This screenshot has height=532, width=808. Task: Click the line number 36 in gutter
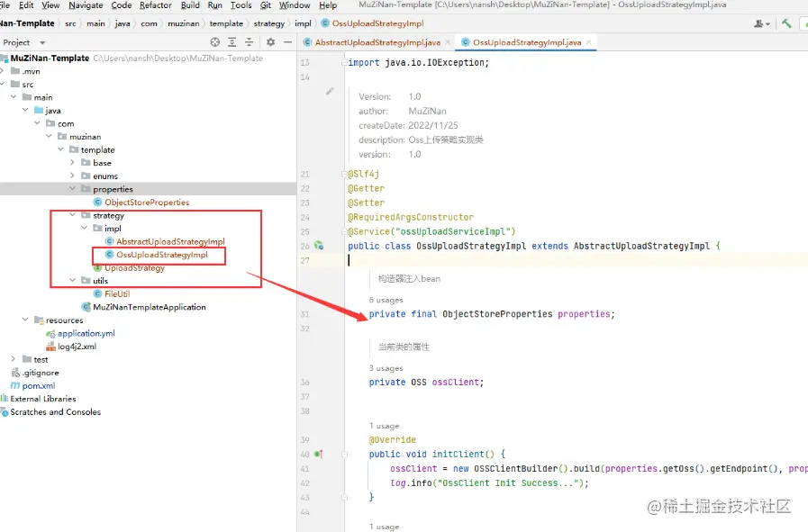click(305, 383)
